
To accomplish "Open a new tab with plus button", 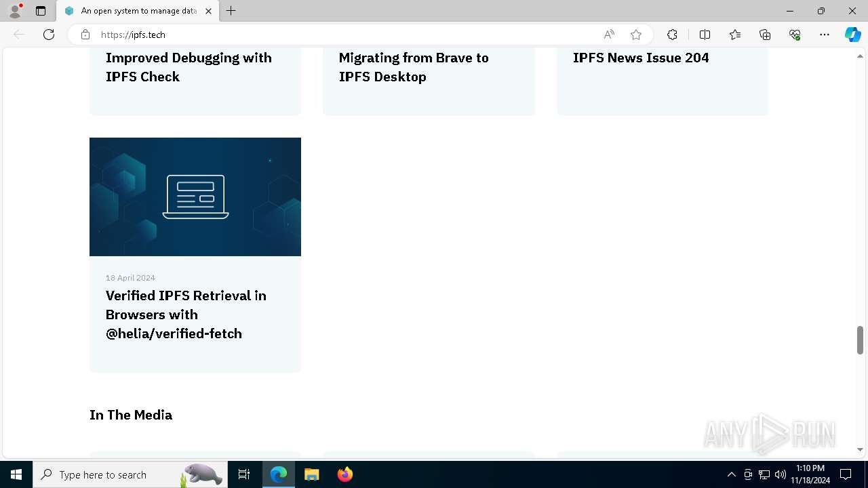I will (x=231, y=11).
